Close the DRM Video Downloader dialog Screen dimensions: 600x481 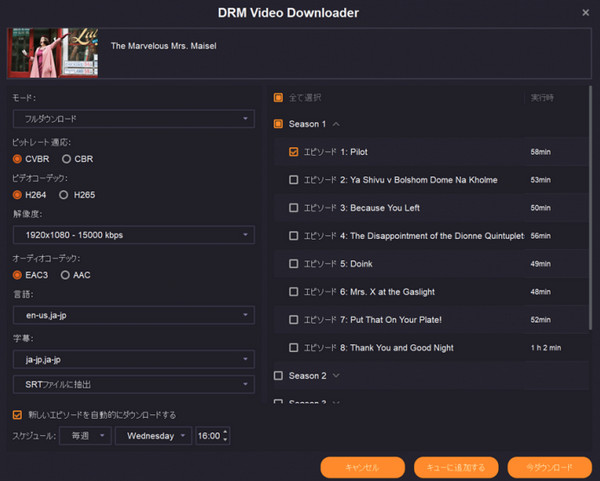[x=585, y=13]
